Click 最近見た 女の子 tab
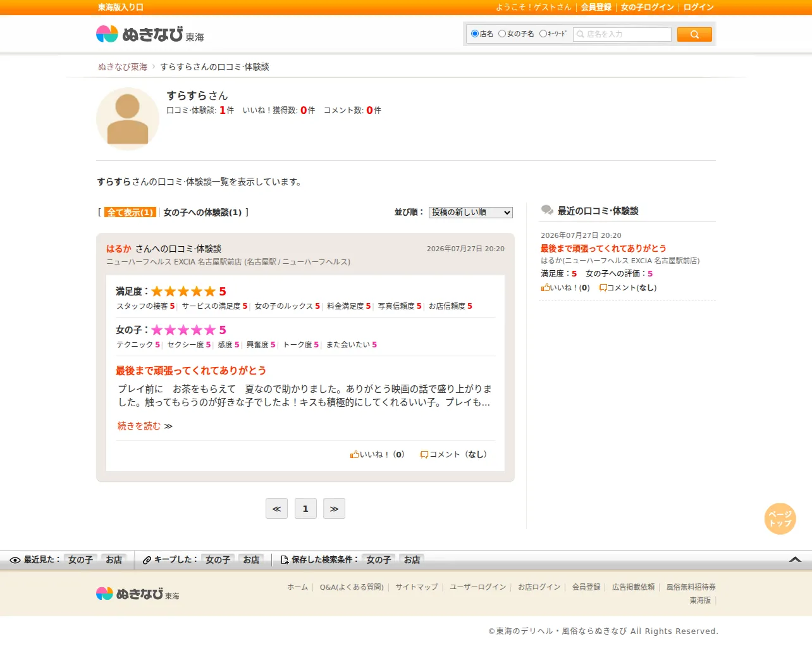Viewport: 812px width, 665px height. (80, 560)
